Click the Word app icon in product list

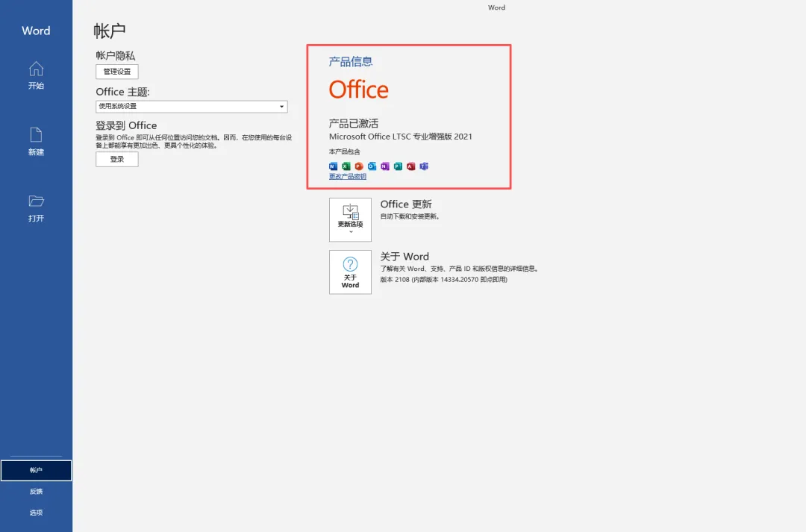click(x=333, y=166)
